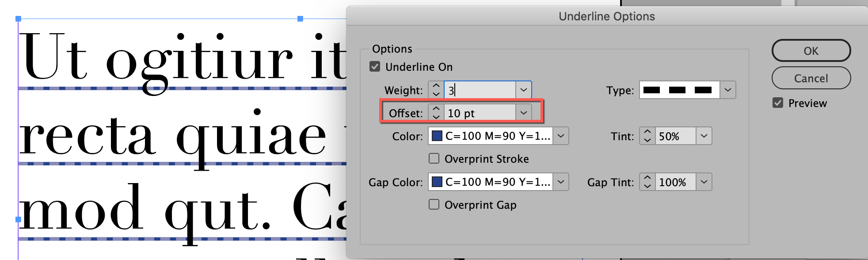Enable the Overprint Stroke checkbox

[434, 159]
